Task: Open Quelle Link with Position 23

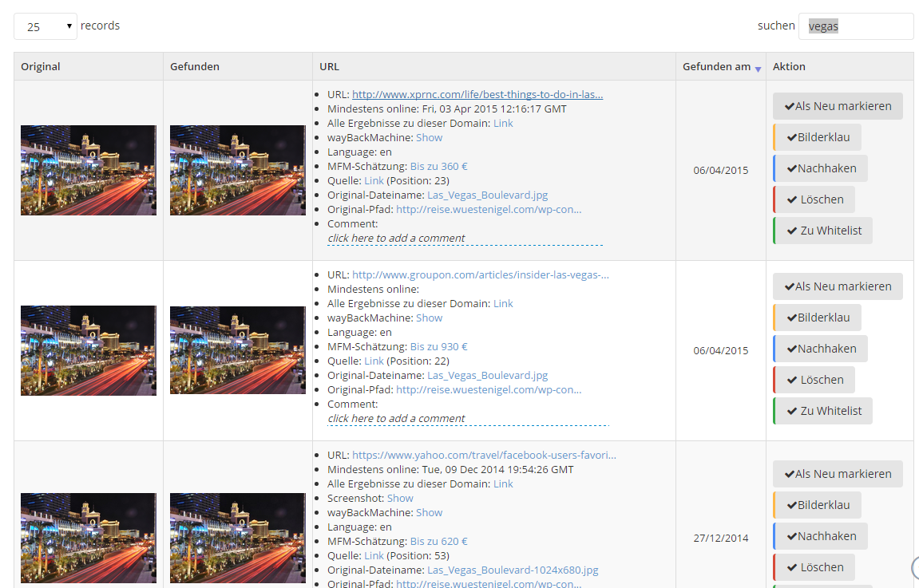Action: point(374,180)
